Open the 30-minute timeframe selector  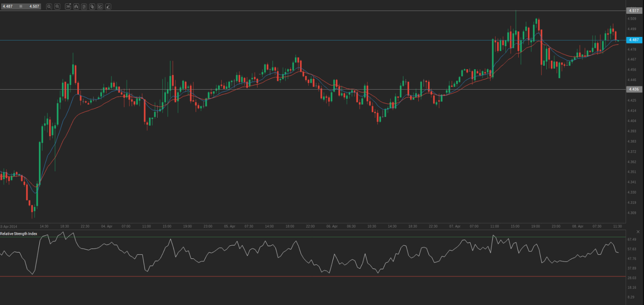click(x=68, y=7)
